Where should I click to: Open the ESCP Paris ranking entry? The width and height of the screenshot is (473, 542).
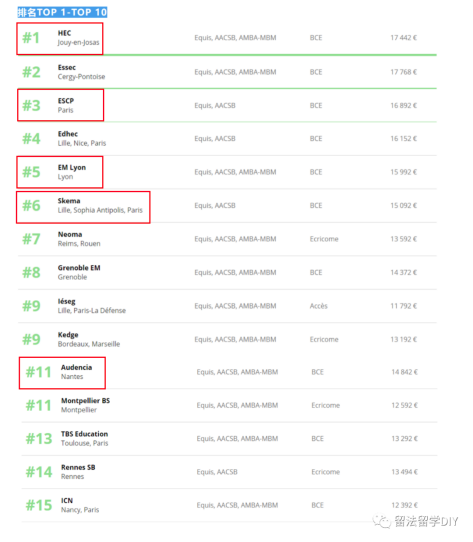click(x=61, y=105)
